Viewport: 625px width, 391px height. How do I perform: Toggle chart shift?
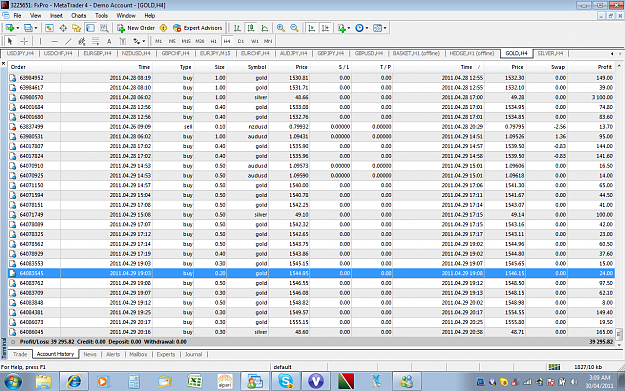(325, 28)
